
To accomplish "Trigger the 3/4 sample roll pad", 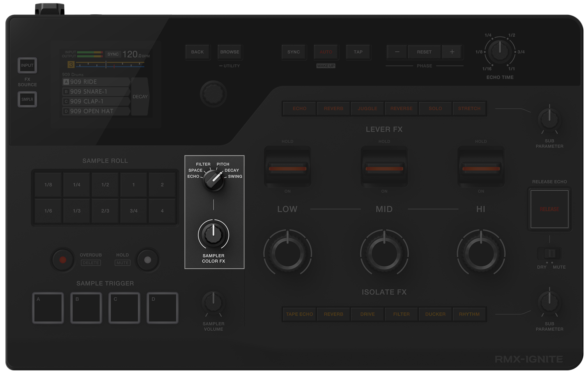I will 134,211.
